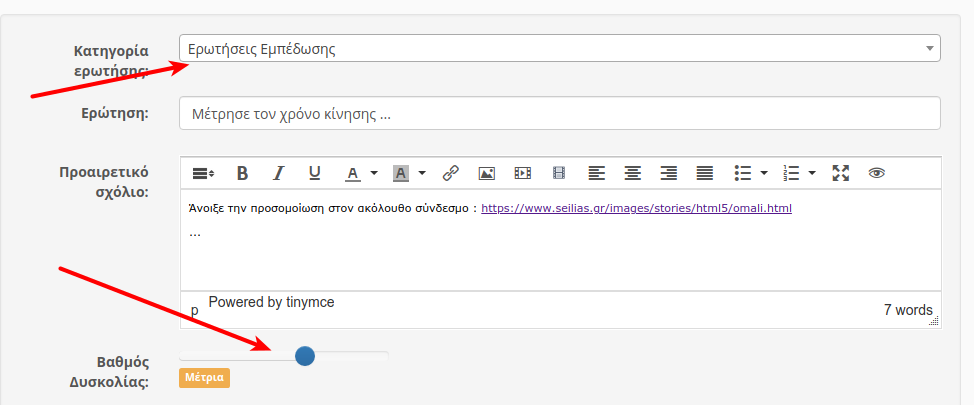The width and height of the screenshot is (974, 405).
Task: Click the Προαιρετικό σχόλιο label
Action: 104,181
